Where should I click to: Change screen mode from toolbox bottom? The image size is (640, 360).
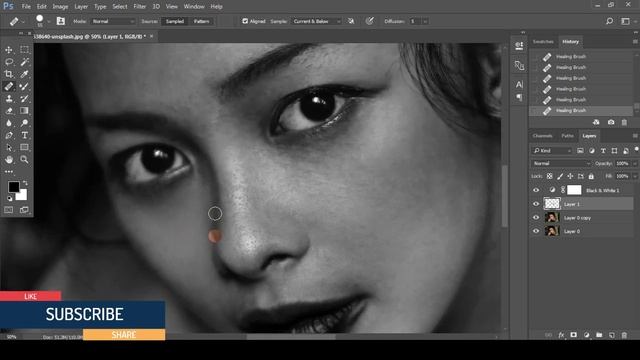pyautogui.click(x=24, y=210)
